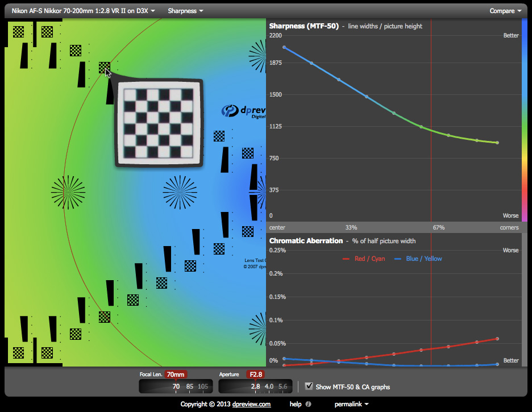Select 85 on the focal length slider
532x412 pixels.
[x=189, y=386]
